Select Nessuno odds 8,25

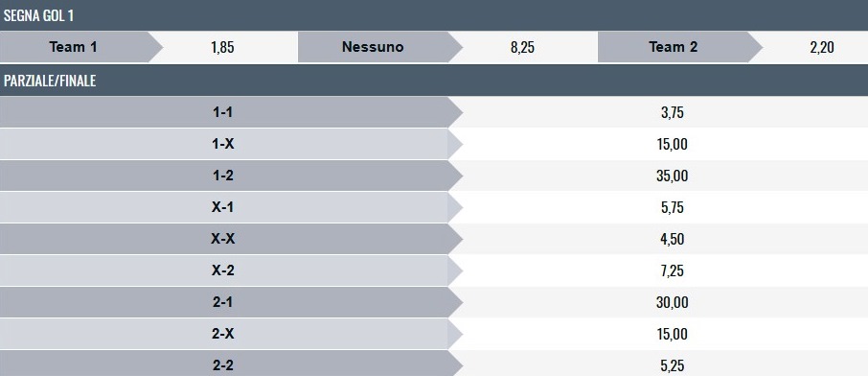click(x=522, y=47)
